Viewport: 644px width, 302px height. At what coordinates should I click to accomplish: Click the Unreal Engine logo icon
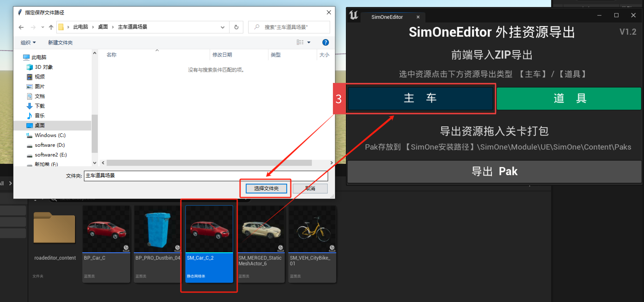click(354, 15)
